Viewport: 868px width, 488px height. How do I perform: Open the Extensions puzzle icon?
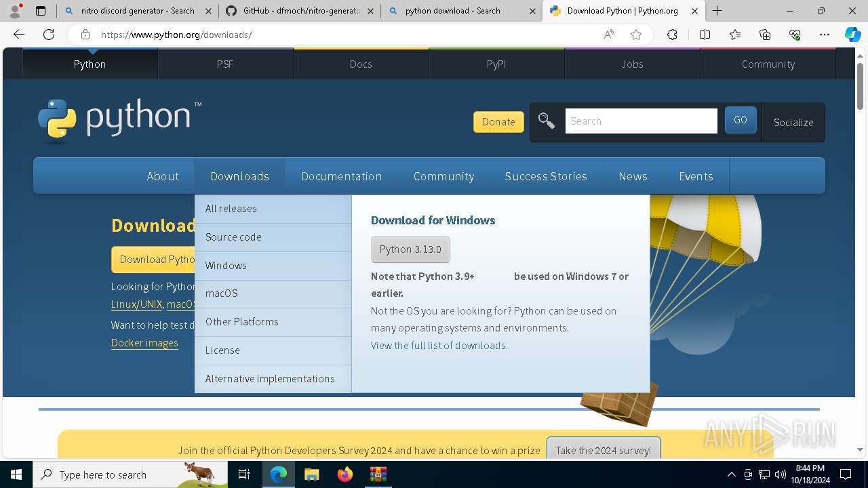click(x=672, y=35)
